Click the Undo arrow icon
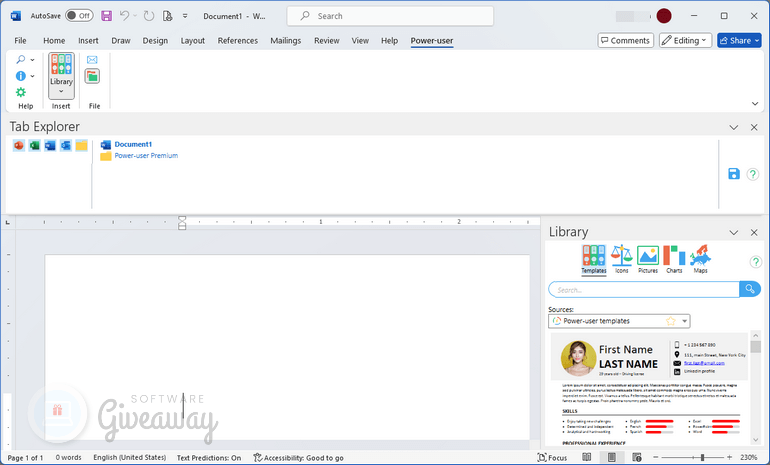 point(124,16)
